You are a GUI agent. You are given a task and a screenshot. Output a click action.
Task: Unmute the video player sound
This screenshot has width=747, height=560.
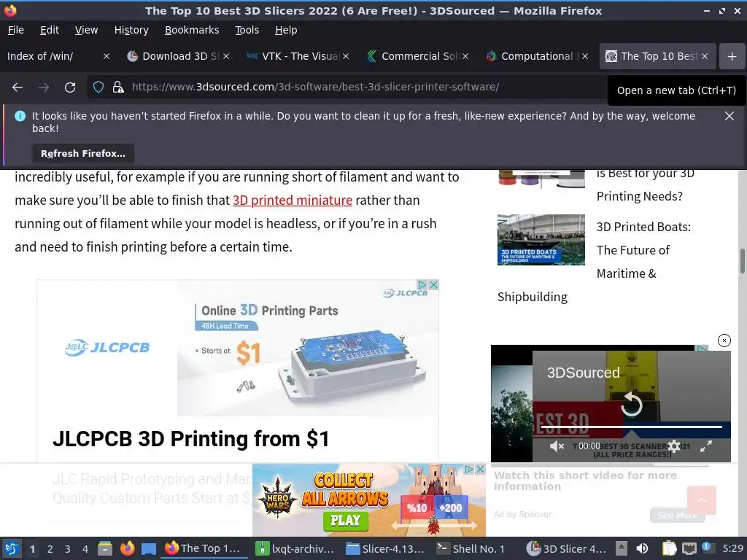pos(557,446)
